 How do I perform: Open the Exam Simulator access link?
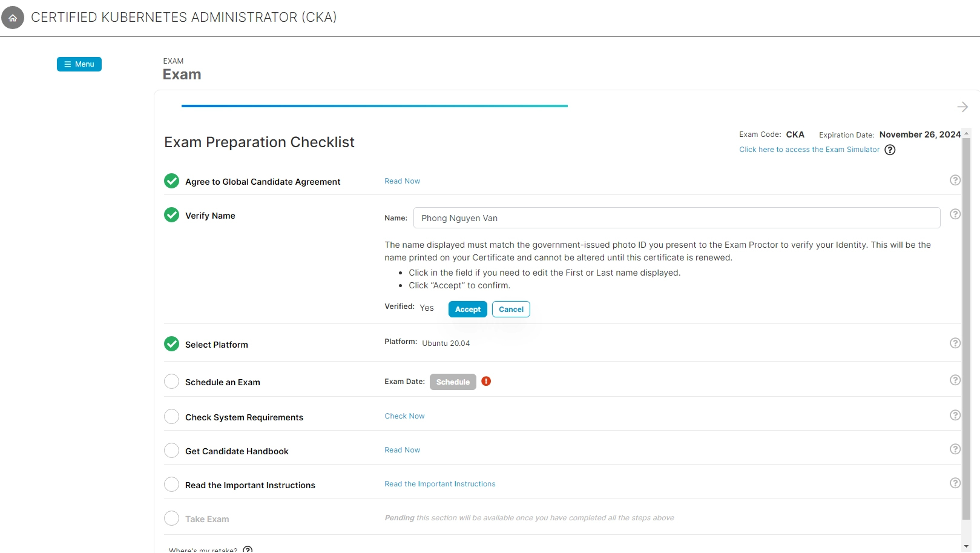pos(809,150)
